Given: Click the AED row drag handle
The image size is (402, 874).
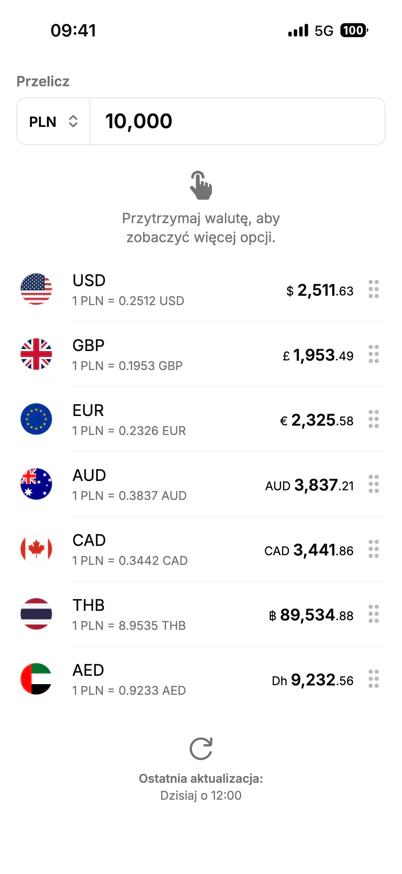Looking at the screenshot, I should click(374, 679).
